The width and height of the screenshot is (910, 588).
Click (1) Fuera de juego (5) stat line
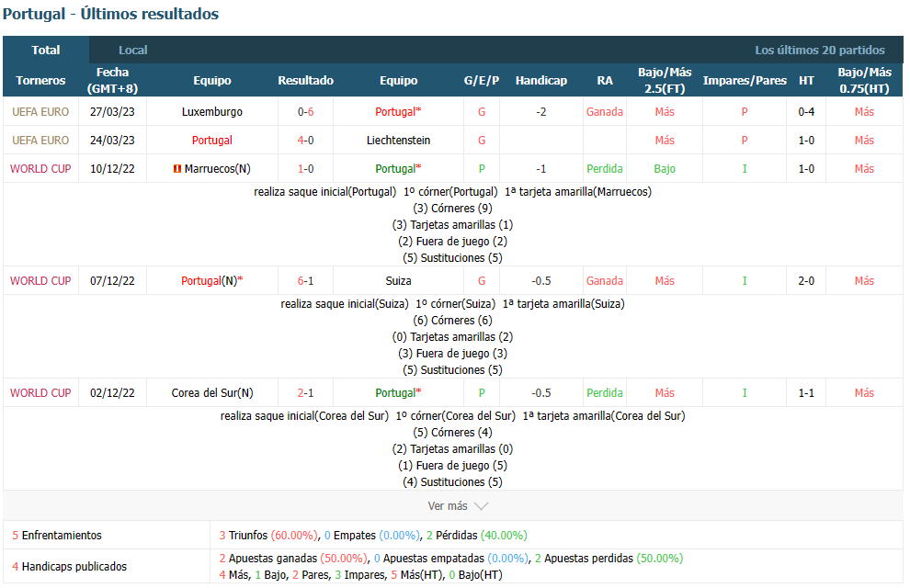[452, 466]
